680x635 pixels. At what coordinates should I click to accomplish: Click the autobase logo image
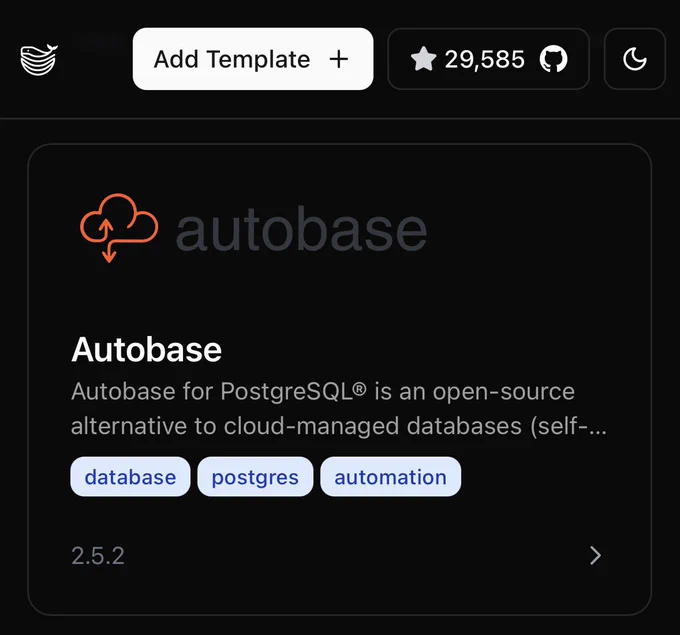pyautogui.click(x=253, y=228)
